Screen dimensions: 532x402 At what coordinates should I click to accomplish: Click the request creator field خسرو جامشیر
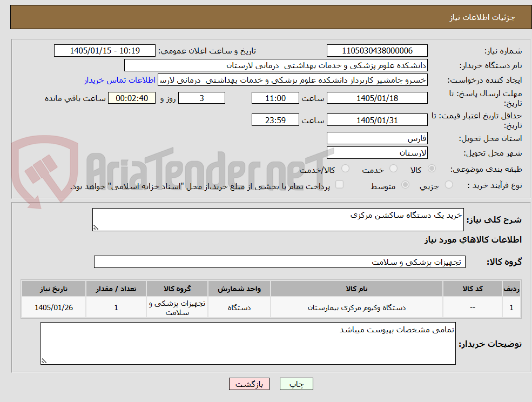292,80
